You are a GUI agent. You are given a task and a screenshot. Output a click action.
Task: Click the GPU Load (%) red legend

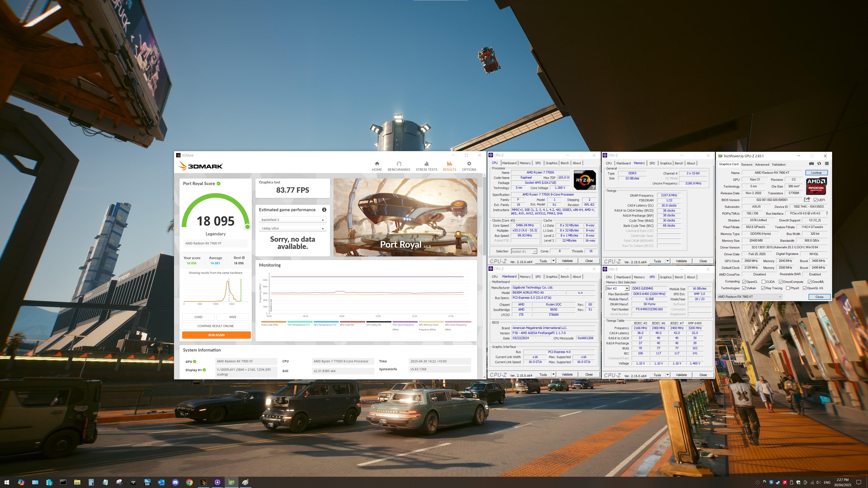pyautogui.click(x=352, y=324)
